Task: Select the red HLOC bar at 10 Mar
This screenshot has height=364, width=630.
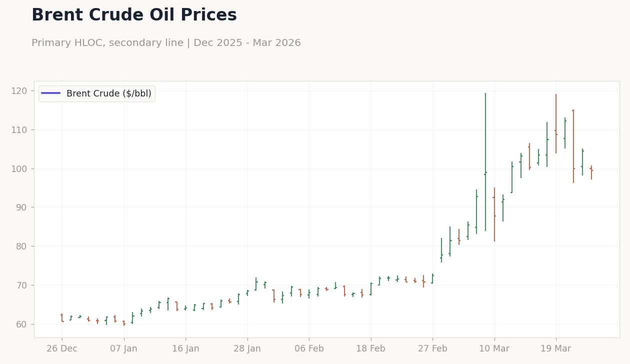Action: click(x=494, y=214)
